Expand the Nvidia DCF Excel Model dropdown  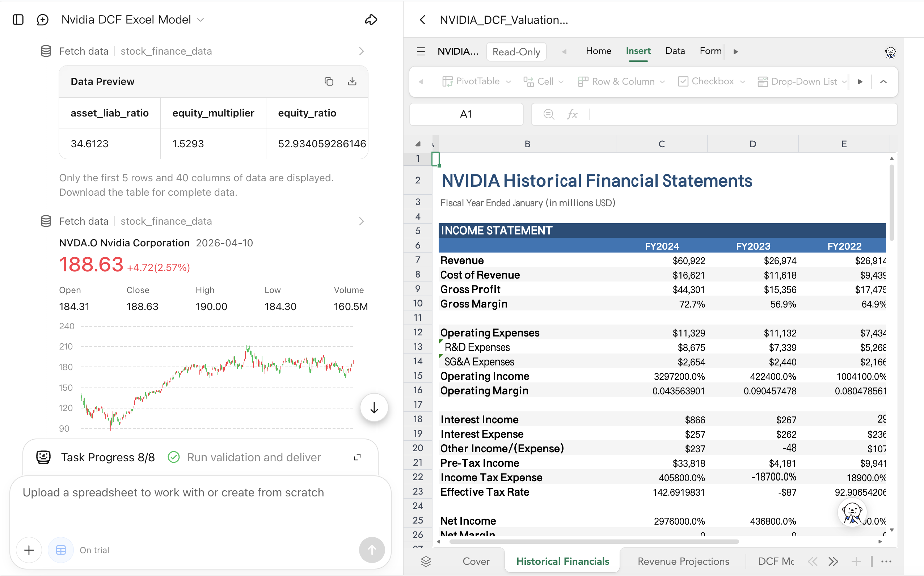tap(201, 20)
